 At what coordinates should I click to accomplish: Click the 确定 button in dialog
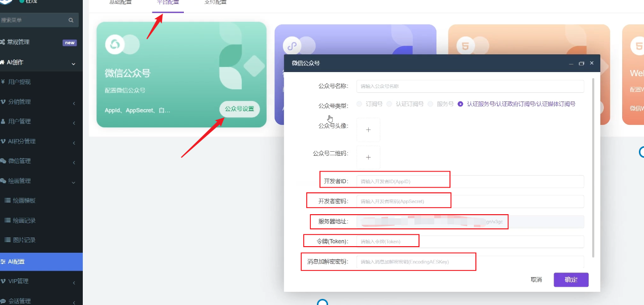571,280
